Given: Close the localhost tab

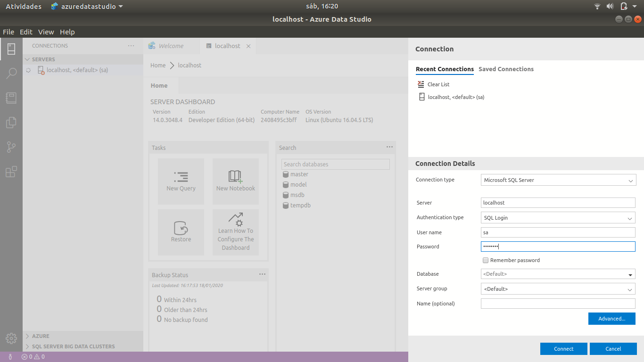Looking at the screenshot, I should [248, 46].
